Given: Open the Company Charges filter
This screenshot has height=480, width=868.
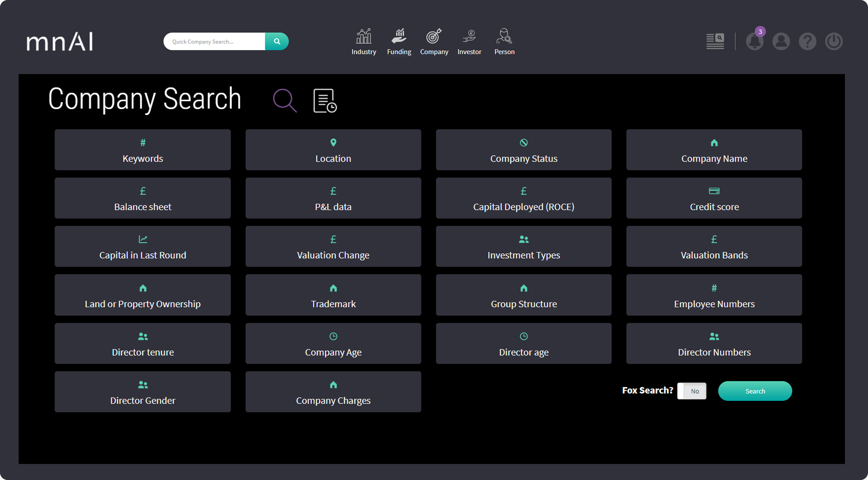Looking at the screenshot, I should [333, 392].
